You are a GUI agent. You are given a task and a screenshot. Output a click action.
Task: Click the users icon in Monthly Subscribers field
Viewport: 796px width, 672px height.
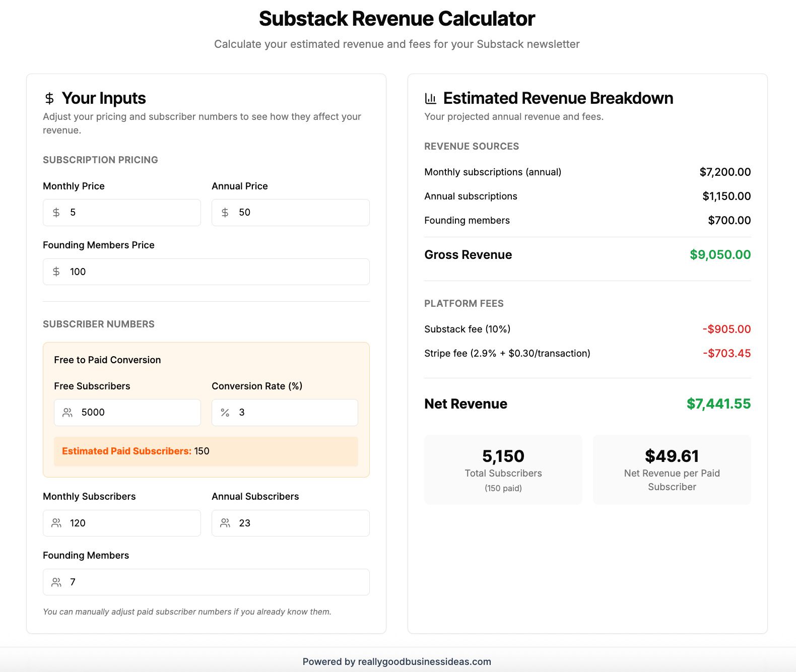56,523
